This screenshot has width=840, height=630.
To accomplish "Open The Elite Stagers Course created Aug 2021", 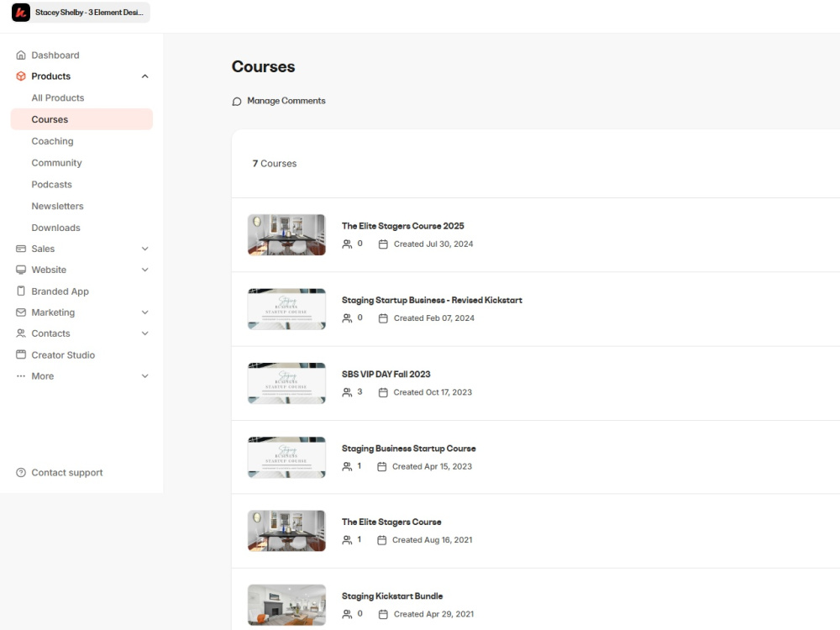I will (391, 522).
